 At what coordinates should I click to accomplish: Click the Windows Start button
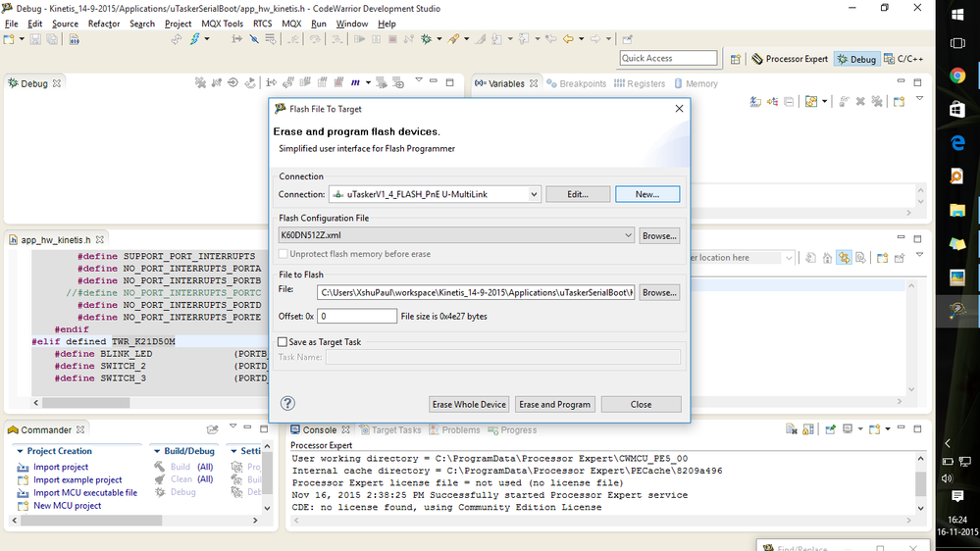click(957, 14)
